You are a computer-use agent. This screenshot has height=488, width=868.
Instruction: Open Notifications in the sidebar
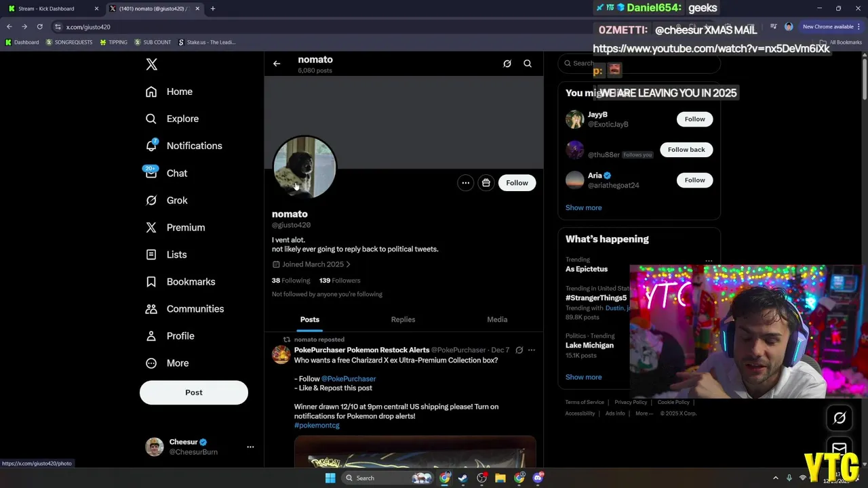point(184,146)
